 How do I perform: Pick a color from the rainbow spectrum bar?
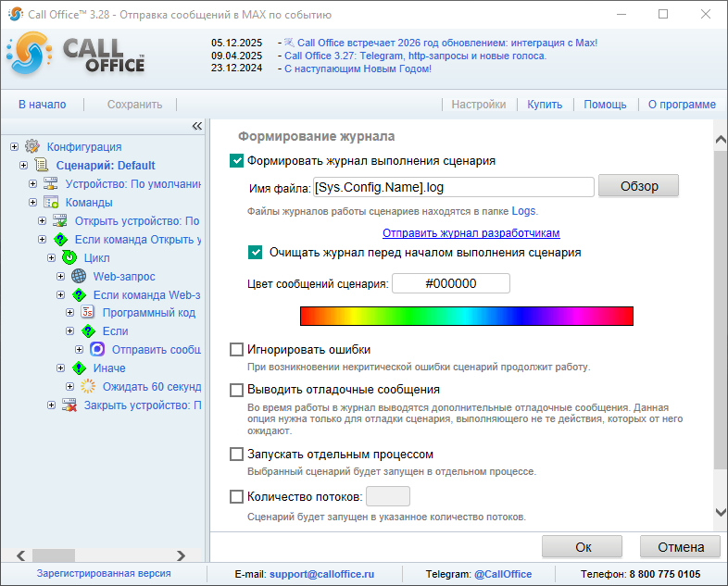466,316
